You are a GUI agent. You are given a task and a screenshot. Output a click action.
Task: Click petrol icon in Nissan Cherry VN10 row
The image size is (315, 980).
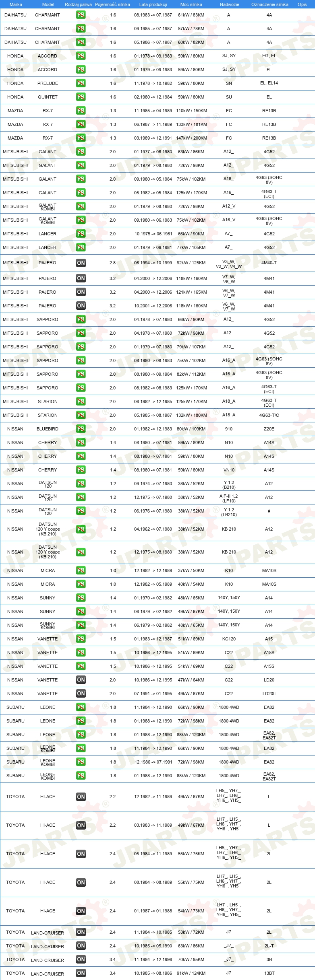coord(81,470)
